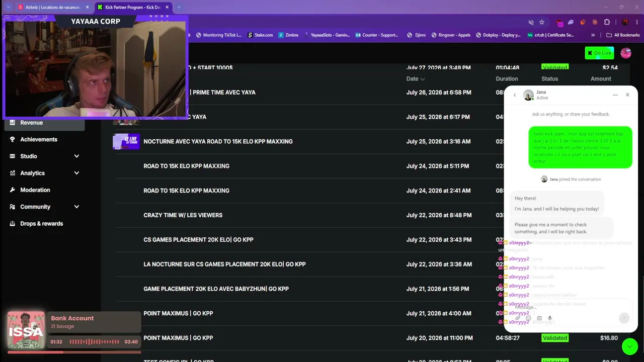Open the crt.sh Certificate bookmark

coord(550,35)
